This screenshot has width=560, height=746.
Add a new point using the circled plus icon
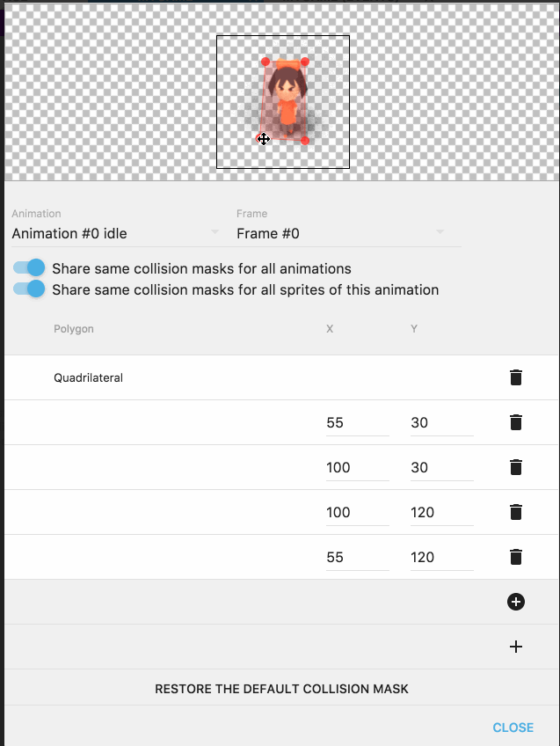click(x=516, y=602)
